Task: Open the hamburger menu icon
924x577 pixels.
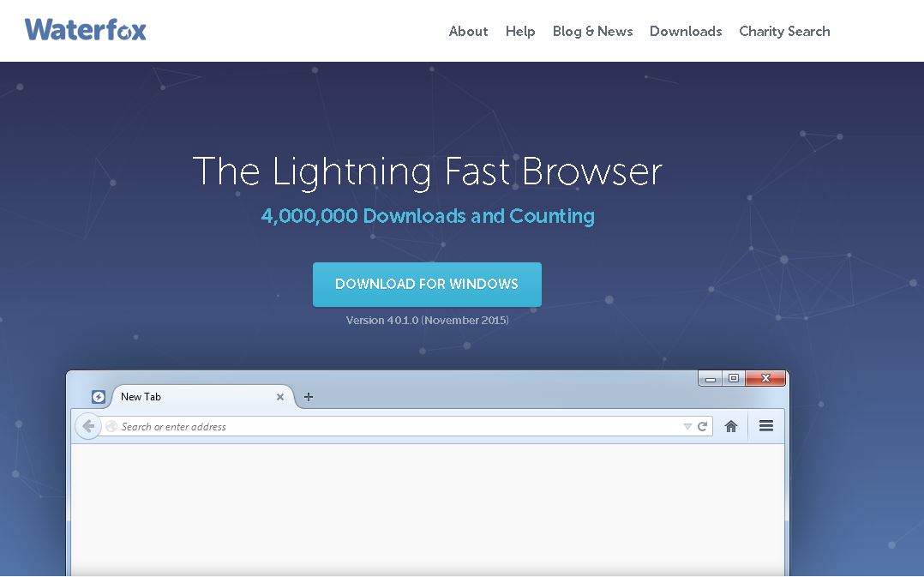Action: [x=766, y=425]
